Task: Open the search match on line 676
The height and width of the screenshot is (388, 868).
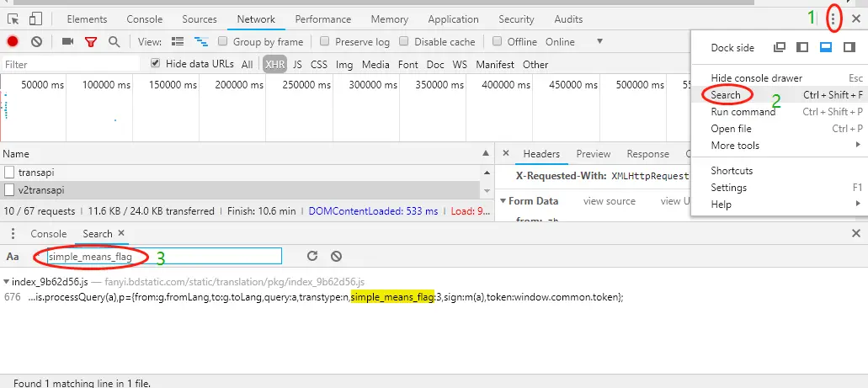Action: tap(314, 297)
